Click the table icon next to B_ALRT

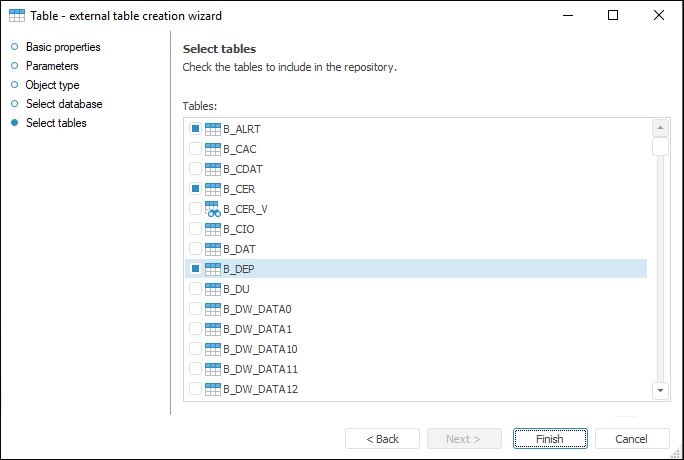point(212,129)
